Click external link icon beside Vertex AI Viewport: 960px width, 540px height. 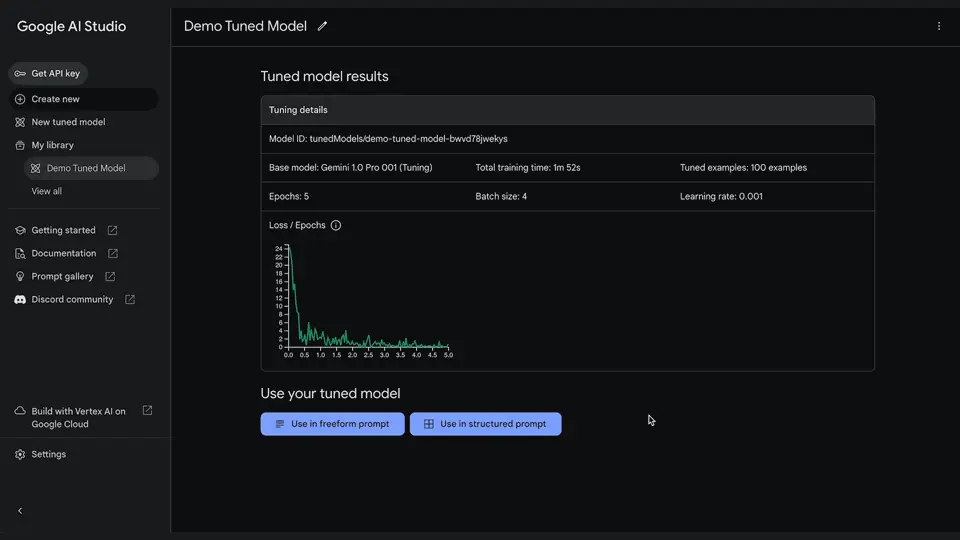(148, 411)
